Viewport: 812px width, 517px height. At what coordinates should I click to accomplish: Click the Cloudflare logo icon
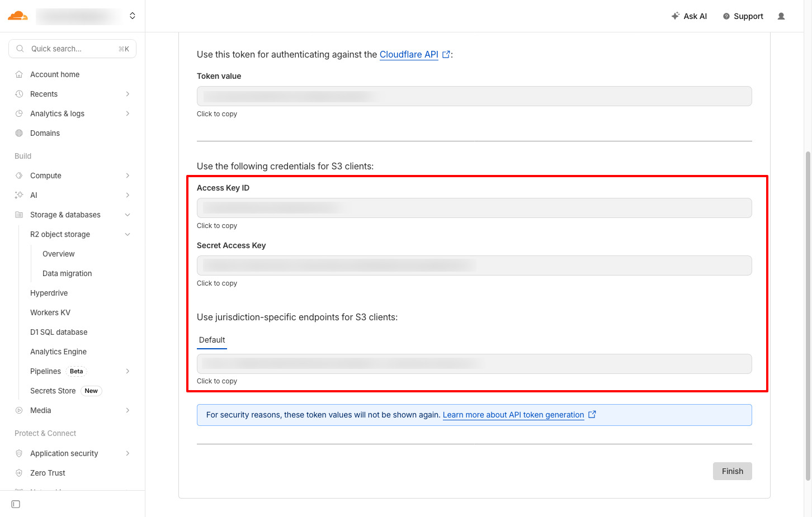pos(17,16)
